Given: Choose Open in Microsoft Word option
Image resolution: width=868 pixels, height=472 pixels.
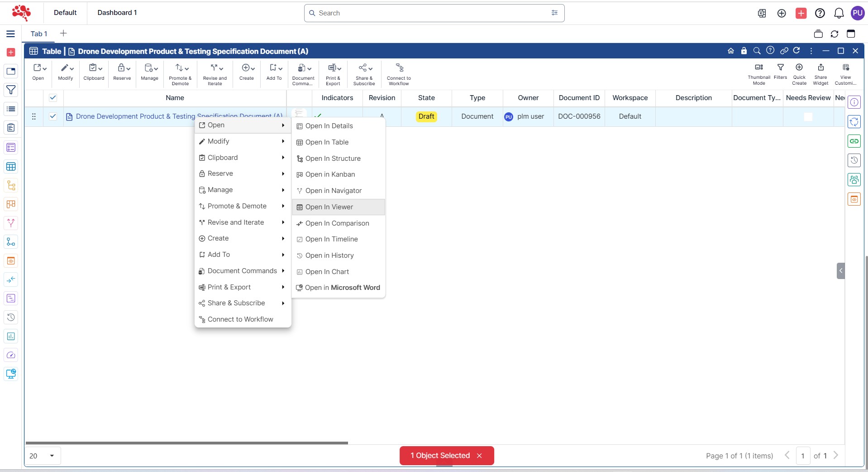Looking at the screenshot, I should point(342,288).
